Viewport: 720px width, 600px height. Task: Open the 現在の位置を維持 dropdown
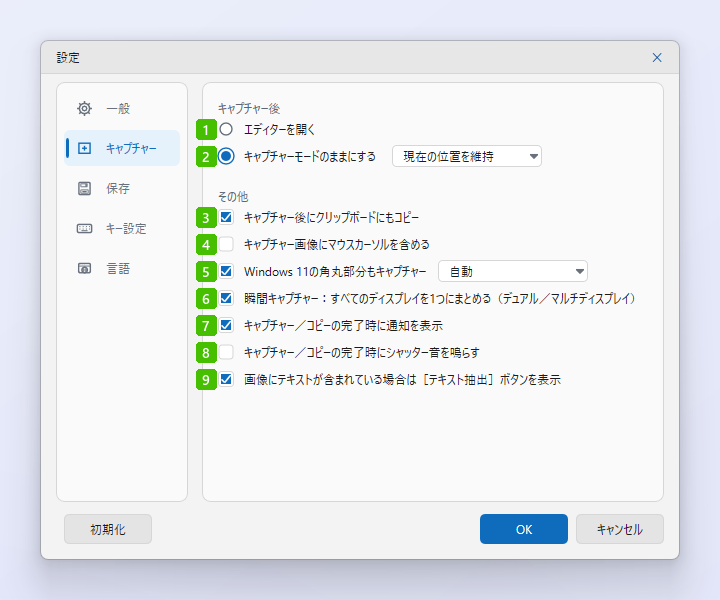pos(467,157)
